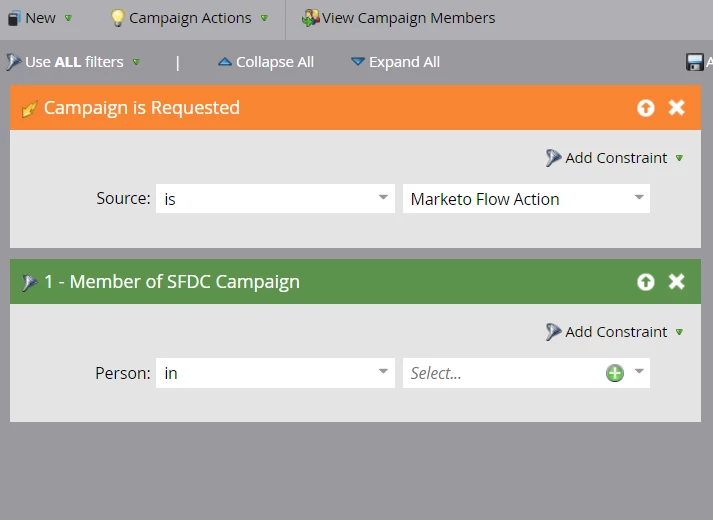This screenshot has height=520, width=713.
Task: Click the Collapse All triangle icon
Action: [x=225, y=62]
